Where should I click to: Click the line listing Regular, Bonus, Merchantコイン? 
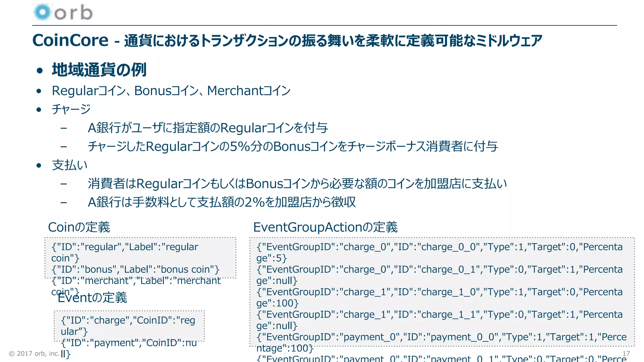[x=171, y=91]
